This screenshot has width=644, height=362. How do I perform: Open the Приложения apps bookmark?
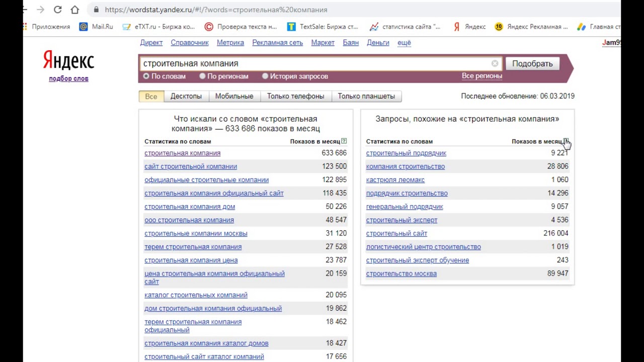tap(47, 27)
